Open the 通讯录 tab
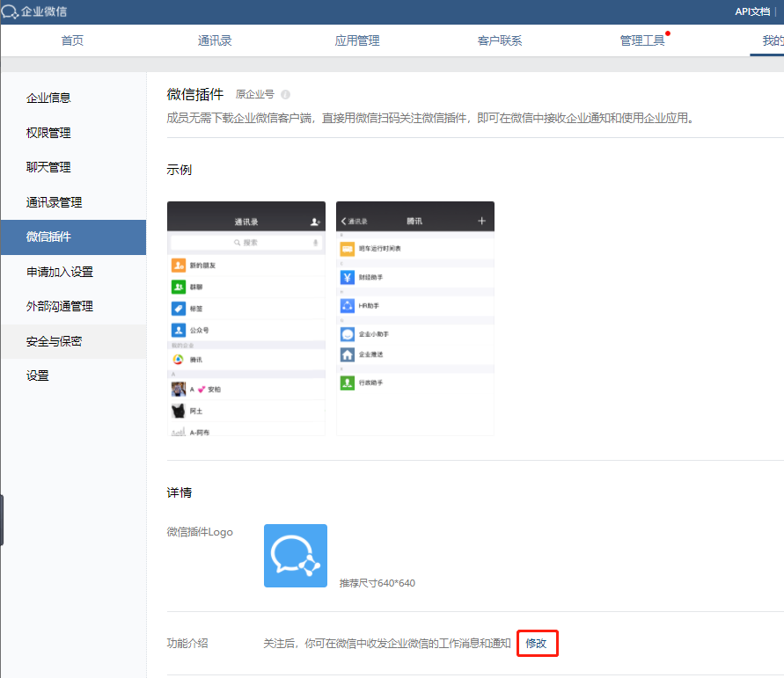 [x=215, y=40]
